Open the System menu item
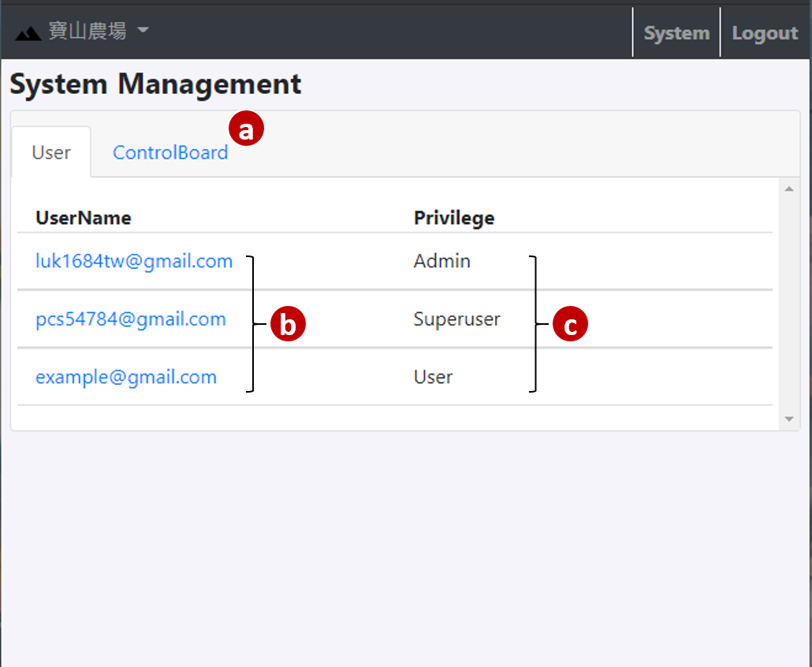The width and height of the screenshot is (812, 667). pyautogui.click(x=676, y=33)
